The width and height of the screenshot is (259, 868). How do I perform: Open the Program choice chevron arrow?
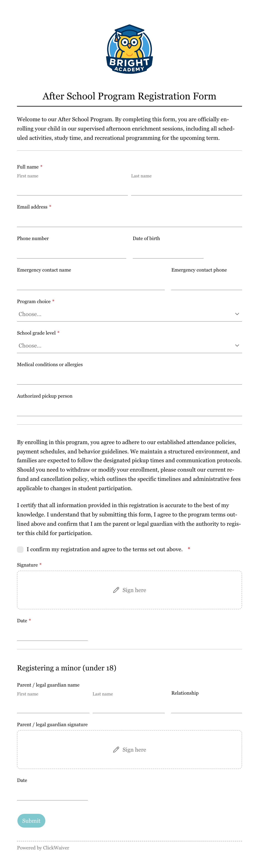[x=237, y=314]
